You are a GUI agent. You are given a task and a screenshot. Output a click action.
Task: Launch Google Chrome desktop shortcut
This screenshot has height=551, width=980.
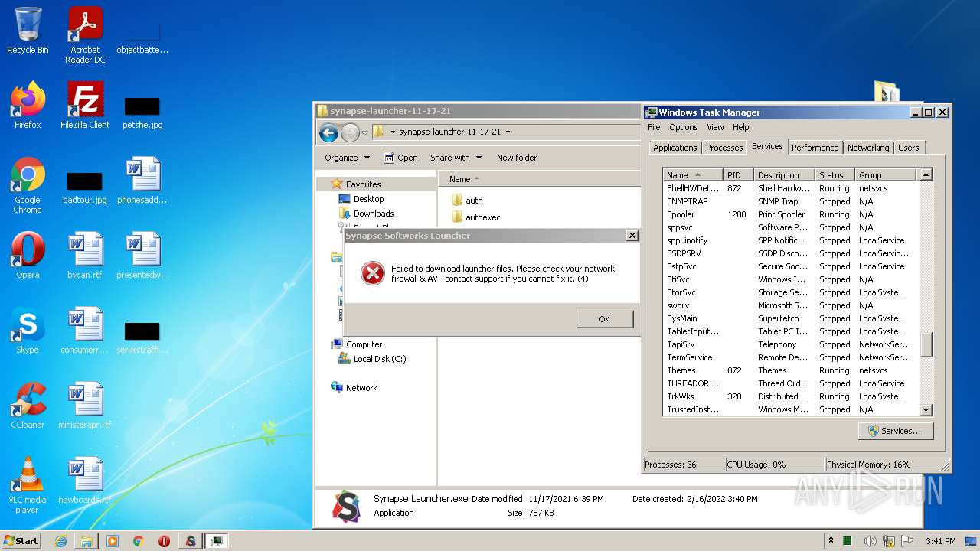point(28,185)
